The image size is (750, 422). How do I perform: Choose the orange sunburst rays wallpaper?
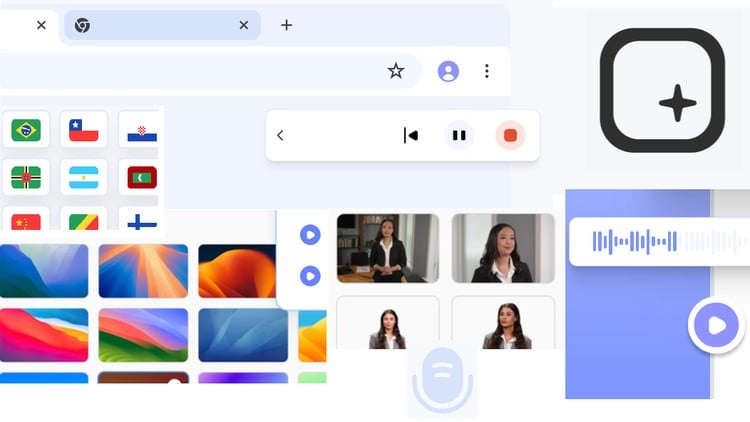pyautogui.click(x=143, y=271)
